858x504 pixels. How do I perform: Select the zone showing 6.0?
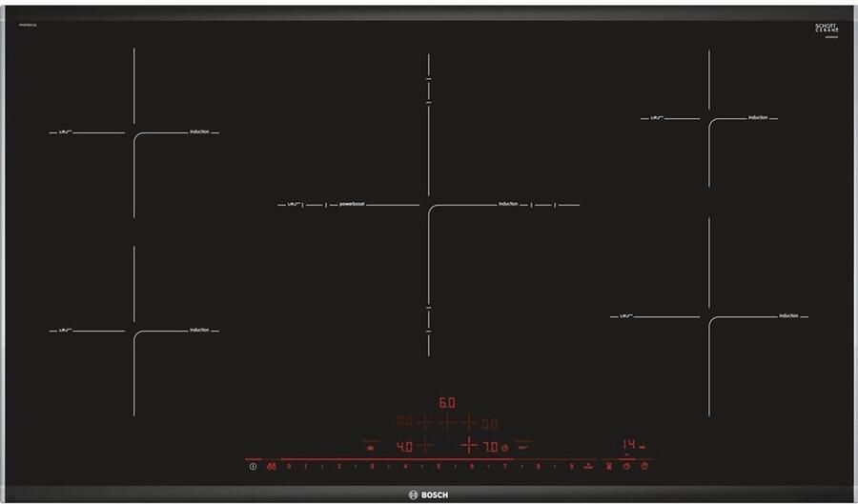(447, 403)
